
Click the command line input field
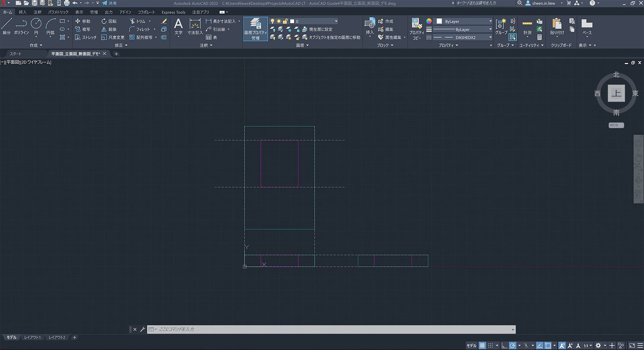[x=331, y=329]
